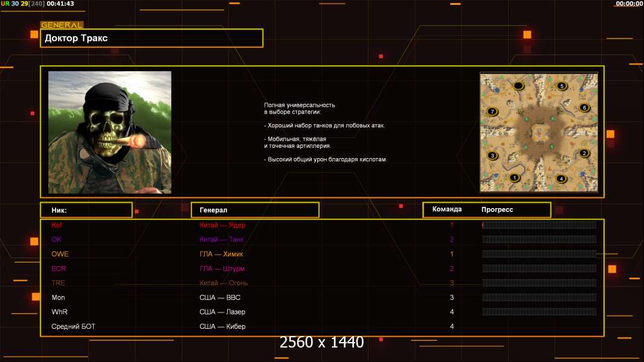Select start position marker 6 on minimap
644x362 pixels.
[x=584, y=107]
